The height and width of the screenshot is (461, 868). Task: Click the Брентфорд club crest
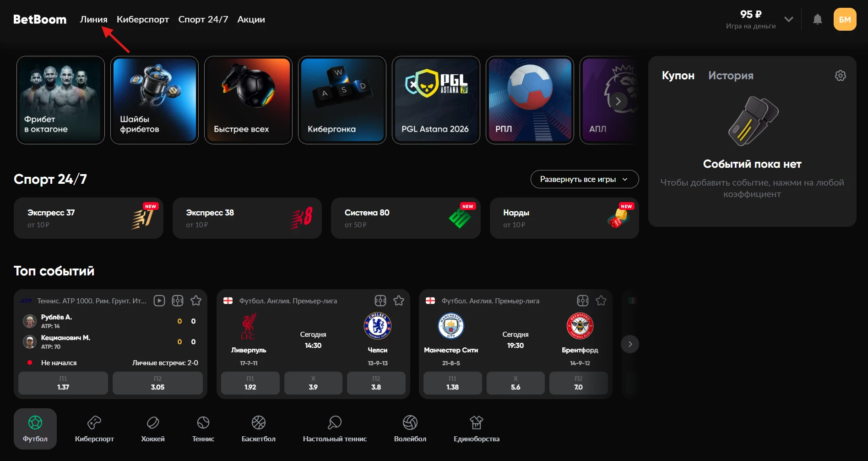pos(580,326)
